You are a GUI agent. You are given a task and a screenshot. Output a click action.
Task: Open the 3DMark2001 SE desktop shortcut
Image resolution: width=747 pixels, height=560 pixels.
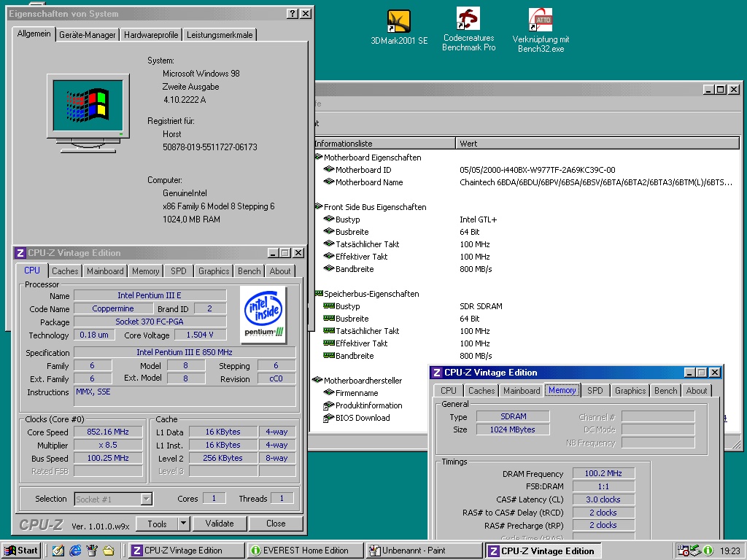399,22
